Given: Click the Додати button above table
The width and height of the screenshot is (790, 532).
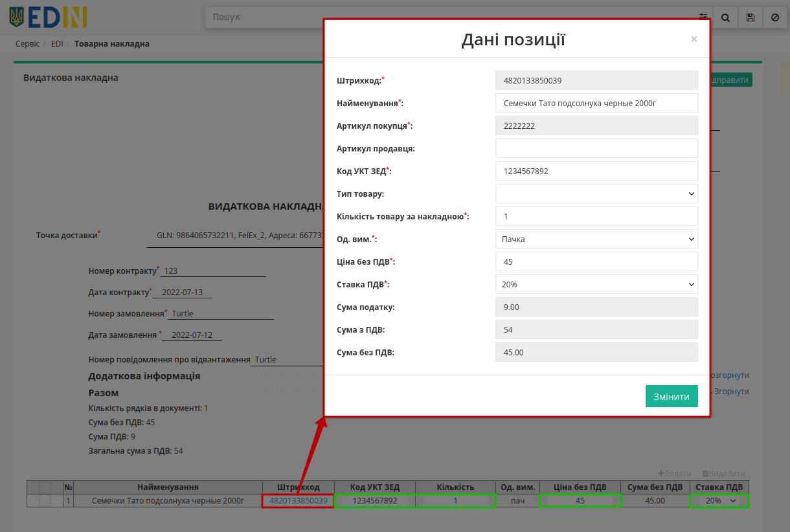Looking at the screenshot, I should tap(674, 474).
